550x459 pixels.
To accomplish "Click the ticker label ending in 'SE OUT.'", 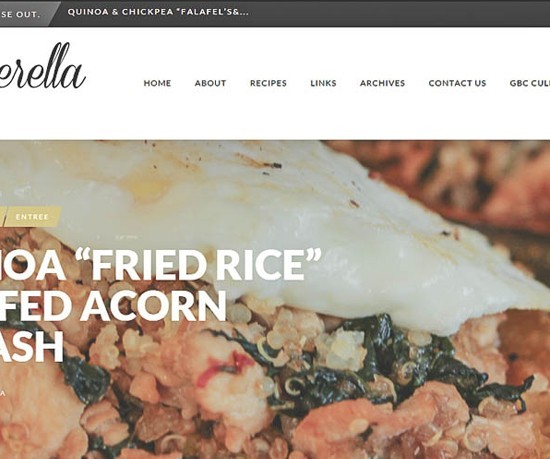I will click(x=20, y=14).
